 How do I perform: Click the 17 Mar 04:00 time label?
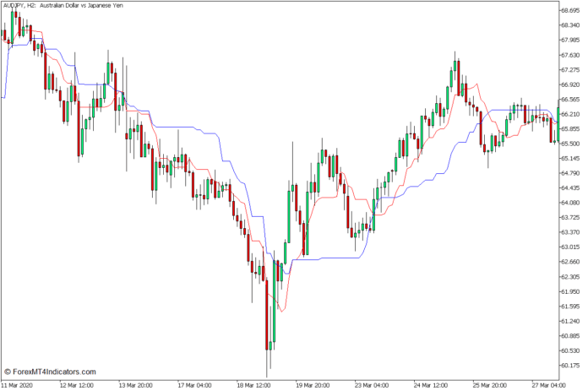[x=196, y=385]
